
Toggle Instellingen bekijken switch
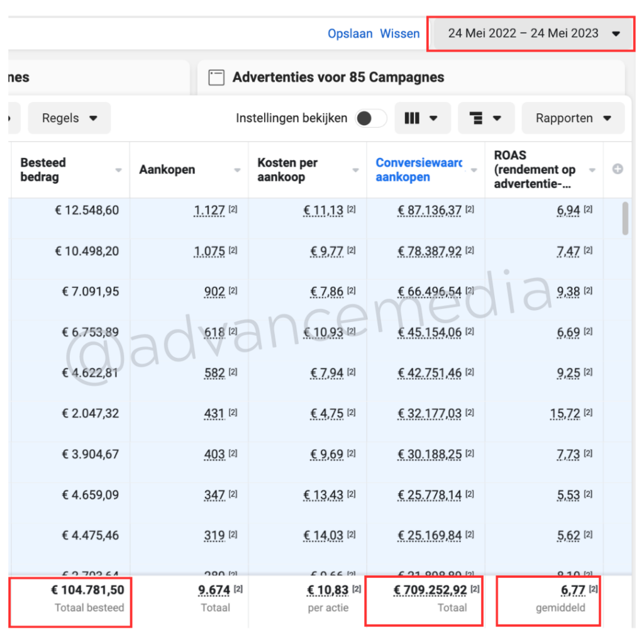(x=370, y=118)
